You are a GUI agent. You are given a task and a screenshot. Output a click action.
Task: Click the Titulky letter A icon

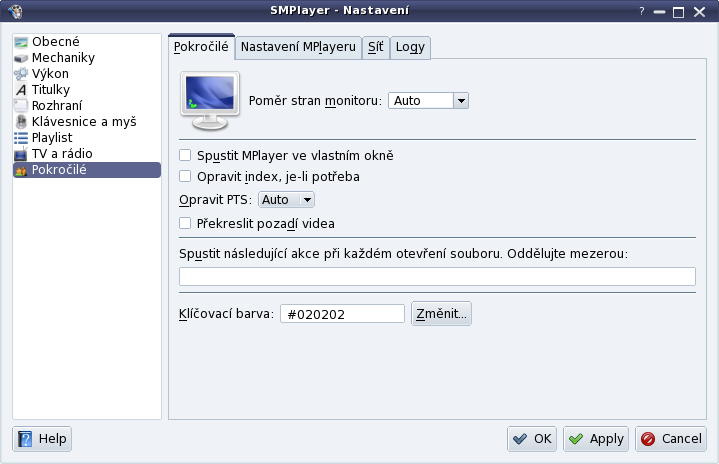21,90
